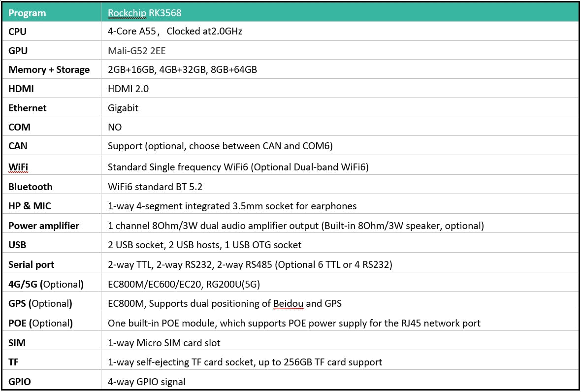
Task: Select the "EC800M/EC600/EC20, RG200U(5G)" cell
Action: pos(184,284)
